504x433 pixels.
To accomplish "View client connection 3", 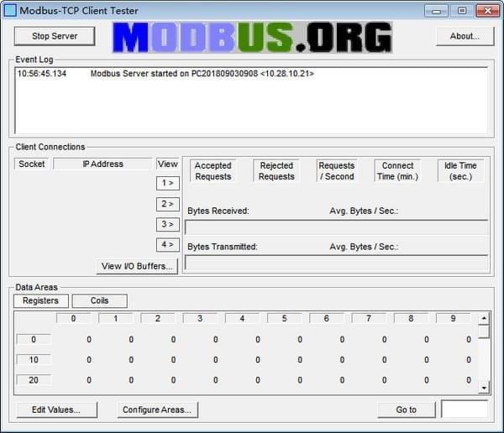I will click(x=168, y=224).
